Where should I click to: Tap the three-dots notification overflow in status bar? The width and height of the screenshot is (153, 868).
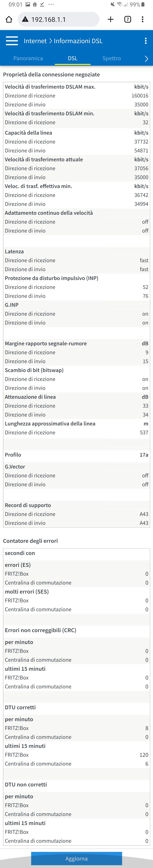51,4
